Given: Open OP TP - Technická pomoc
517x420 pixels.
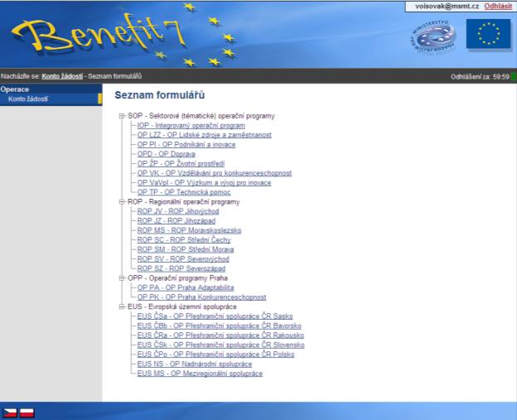Looking at the screenshot, I should pos(184,192).
